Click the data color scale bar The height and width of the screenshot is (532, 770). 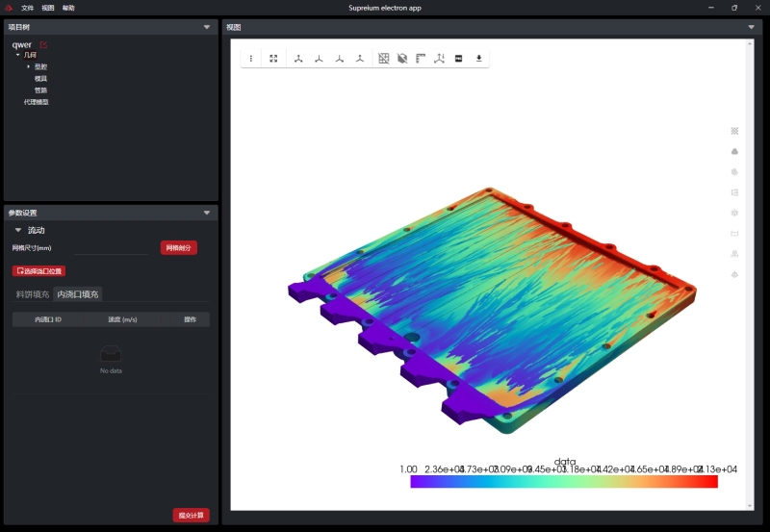pos(564,482)
